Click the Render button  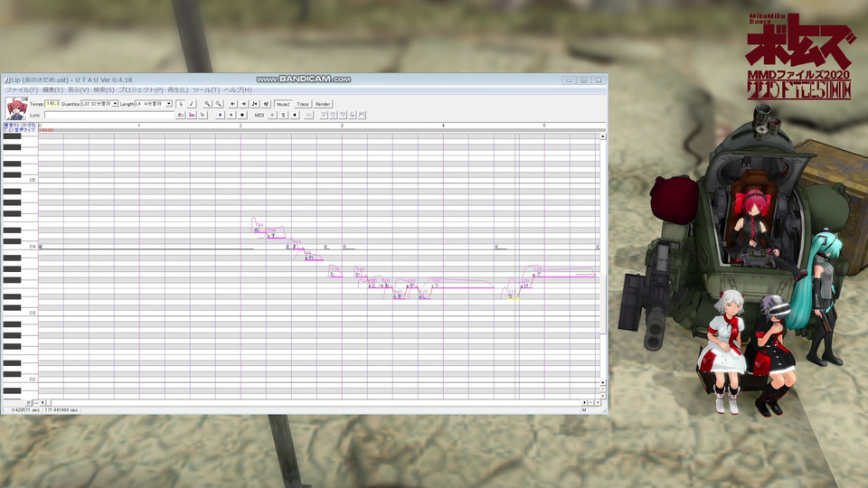(x=323, y=104)
